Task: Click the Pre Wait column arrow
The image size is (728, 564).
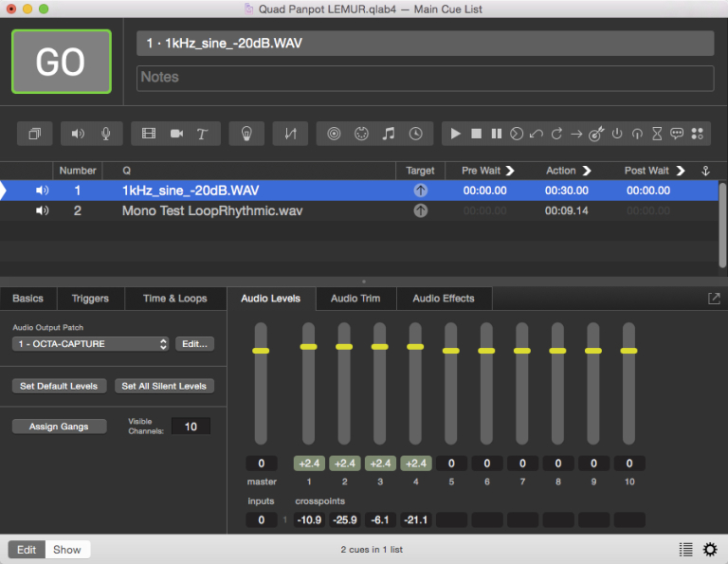Action: coord(510,171)
